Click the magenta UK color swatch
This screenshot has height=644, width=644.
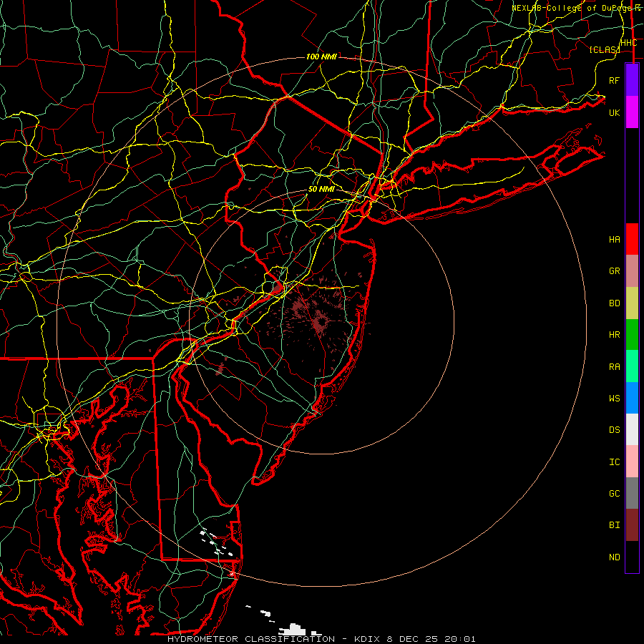[632, 112]
